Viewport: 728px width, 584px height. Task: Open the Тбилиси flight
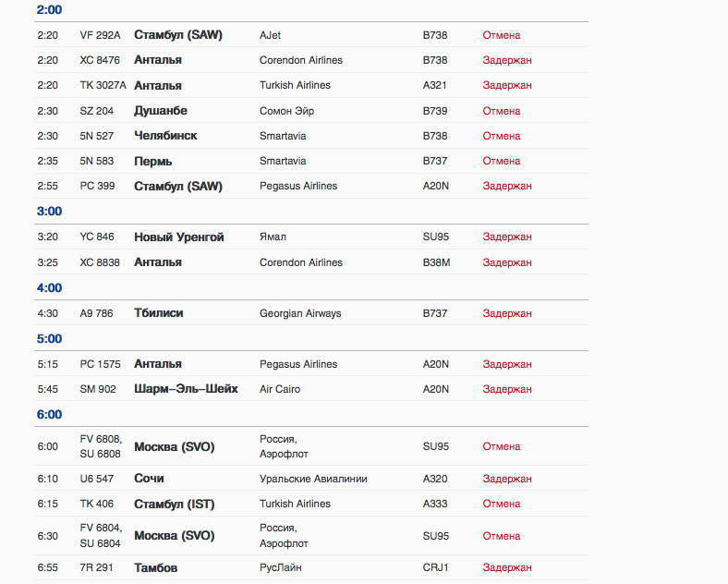159,313
